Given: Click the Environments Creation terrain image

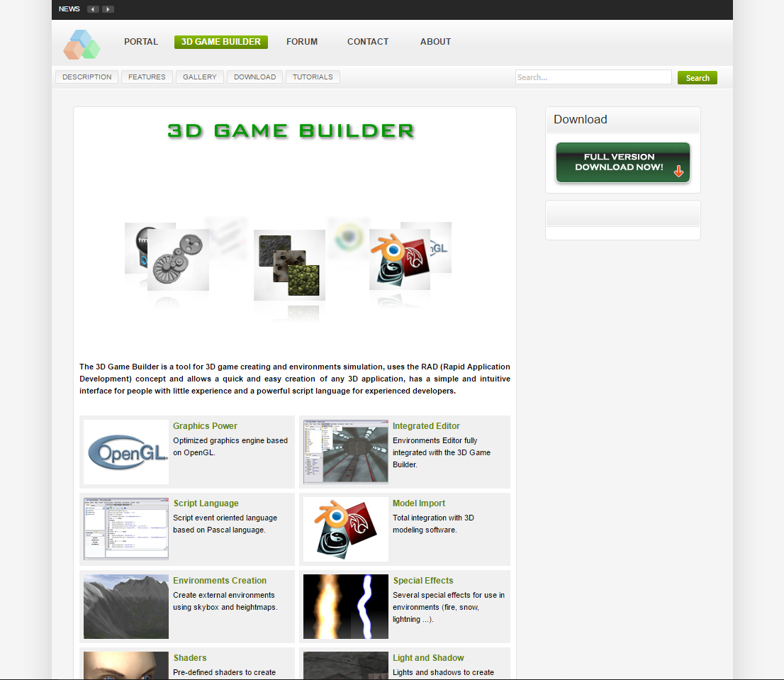Looking at the screenshot, I should 125,606.
